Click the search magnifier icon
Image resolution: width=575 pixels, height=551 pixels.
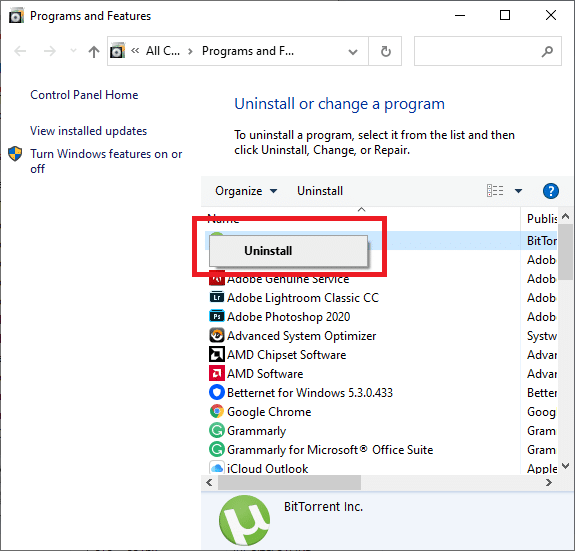point(547,52)
